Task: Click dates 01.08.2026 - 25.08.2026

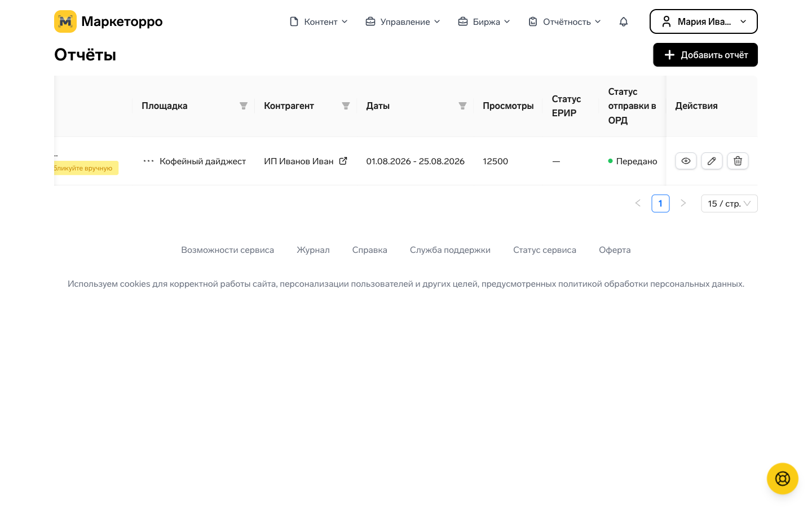Action: [x=415, y=161]
